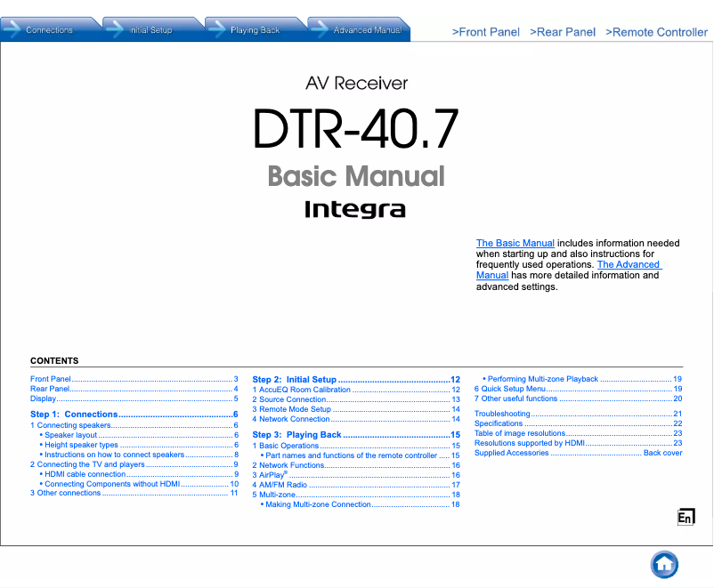This screenshot has height=588, width=714.
Task: Click the arrow icon on the Connections tab
Action: (12, 28)
